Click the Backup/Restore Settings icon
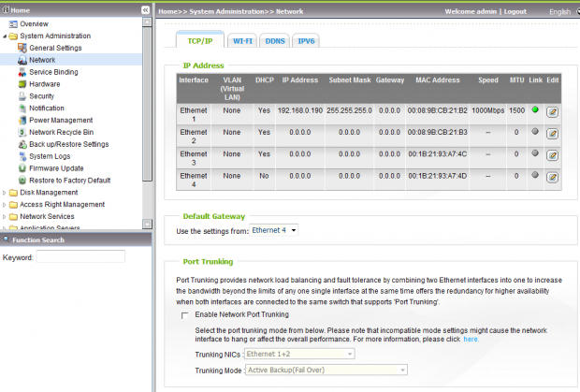580x392 pixels. (22, 144)
